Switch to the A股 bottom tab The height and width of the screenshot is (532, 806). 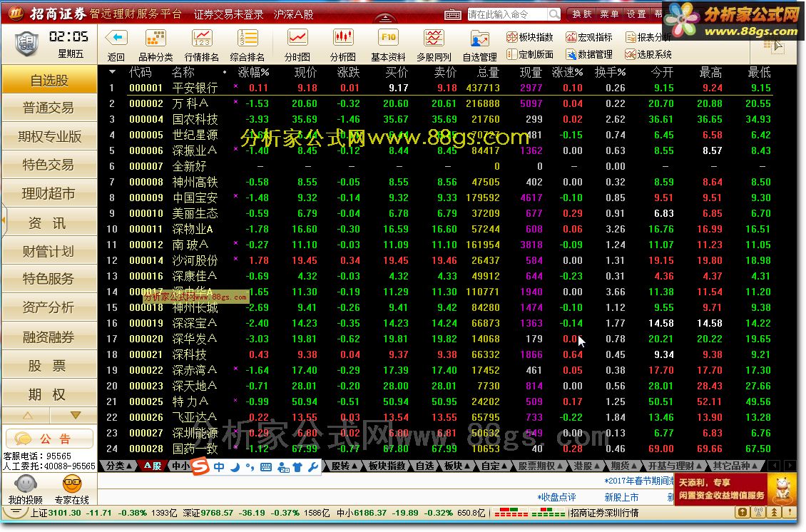153,466
